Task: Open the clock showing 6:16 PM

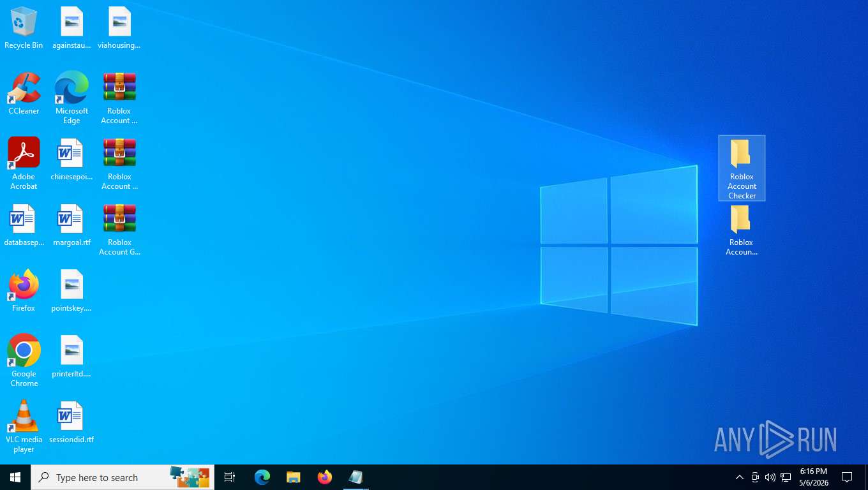Action: [x=814, y=477]
